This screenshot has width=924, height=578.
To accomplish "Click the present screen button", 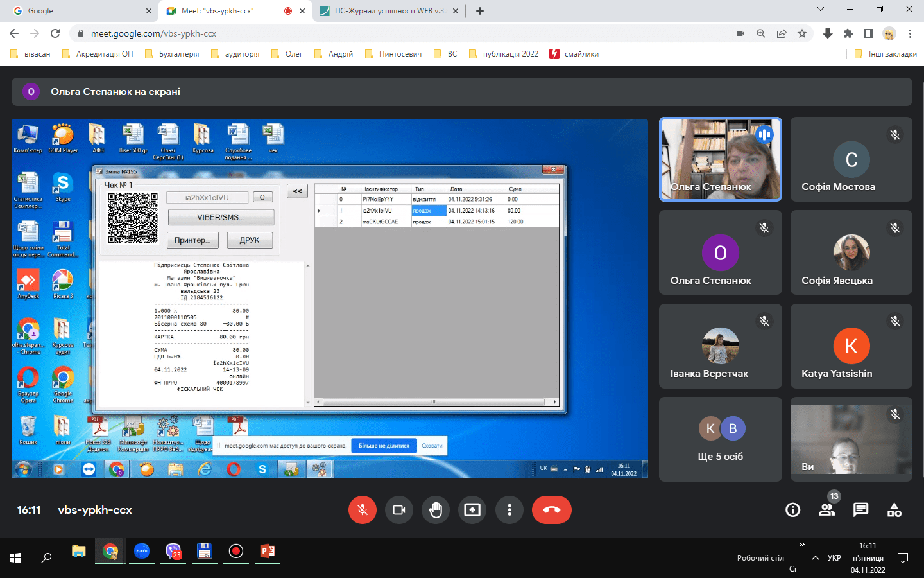I will click(472, 510).
